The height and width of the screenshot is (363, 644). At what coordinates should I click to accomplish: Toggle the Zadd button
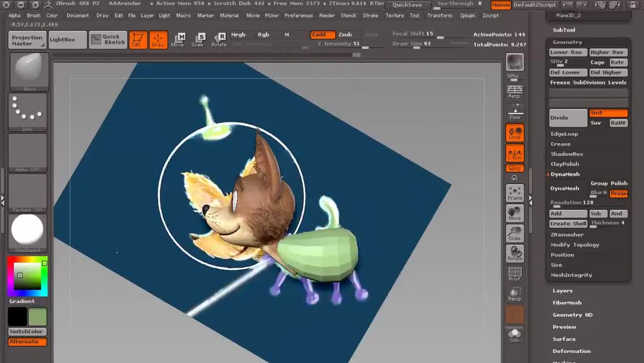pyautogui.click(x=323, y=35)
